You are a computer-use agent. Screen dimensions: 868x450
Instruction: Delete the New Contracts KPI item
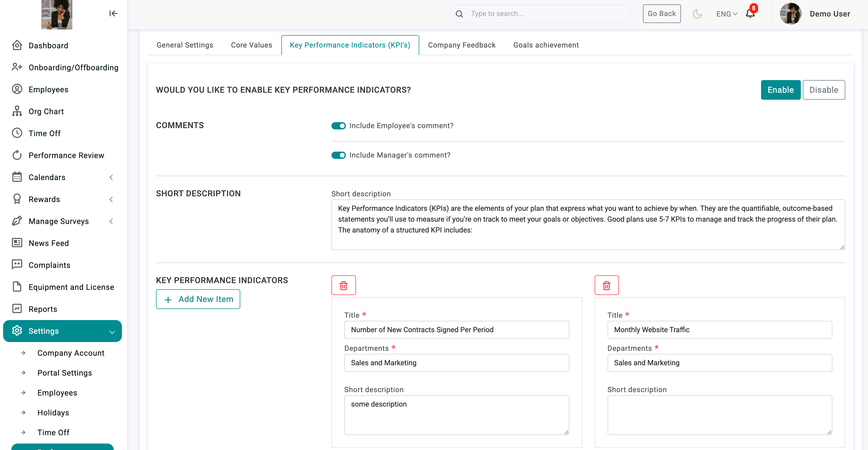[343, 285]
